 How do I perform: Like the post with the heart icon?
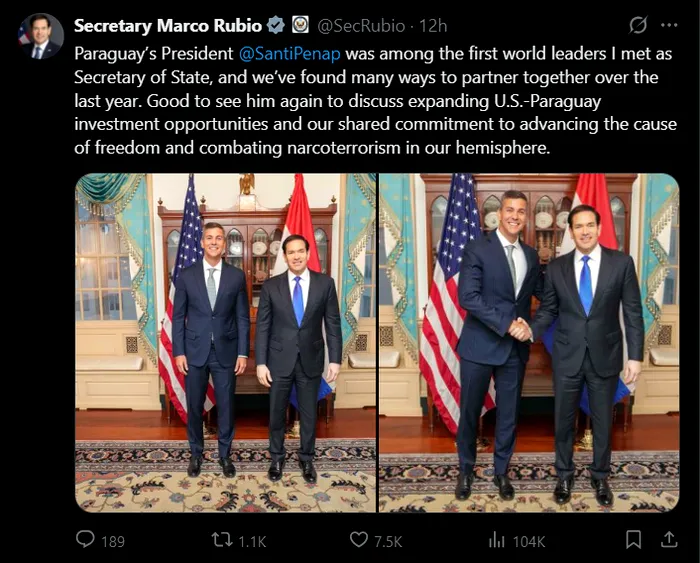(x=359, y=540)
